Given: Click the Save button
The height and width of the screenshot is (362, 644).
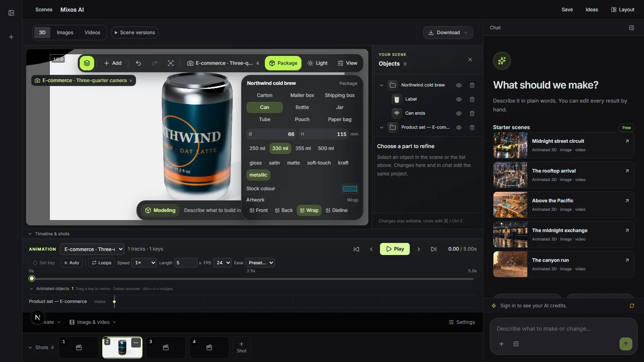Looking at the screenshot, I should pos(567,10).
